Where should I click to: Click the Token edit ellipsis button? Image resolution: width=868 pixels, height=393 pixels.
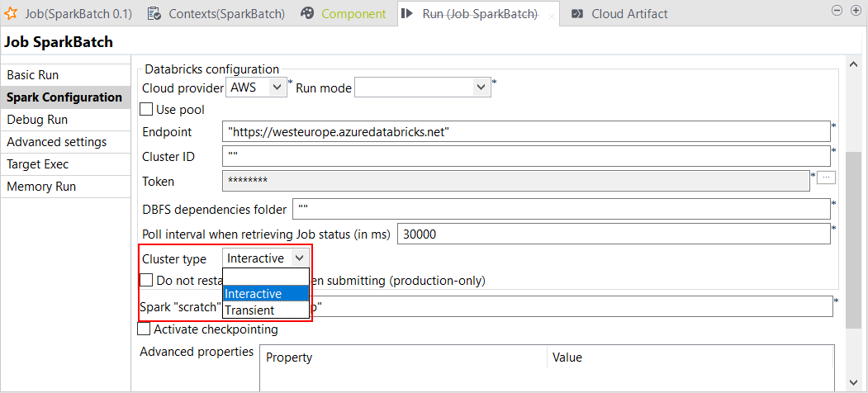[x=827, y=178]
